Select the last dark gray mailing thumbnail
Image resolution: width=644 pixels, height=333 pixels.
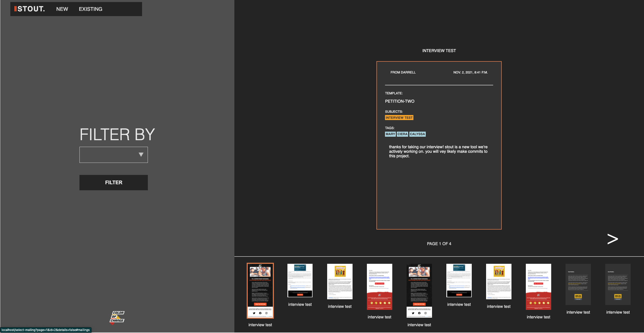click(x=618, y=284)
